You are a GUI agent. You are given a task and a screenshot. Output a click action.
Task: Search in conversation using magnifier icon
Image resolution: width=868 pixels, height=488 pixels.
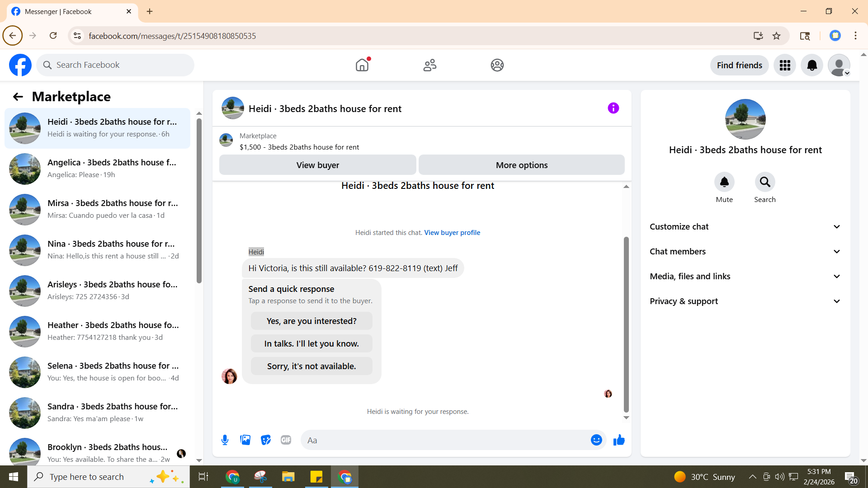click(x=764, y=182)
